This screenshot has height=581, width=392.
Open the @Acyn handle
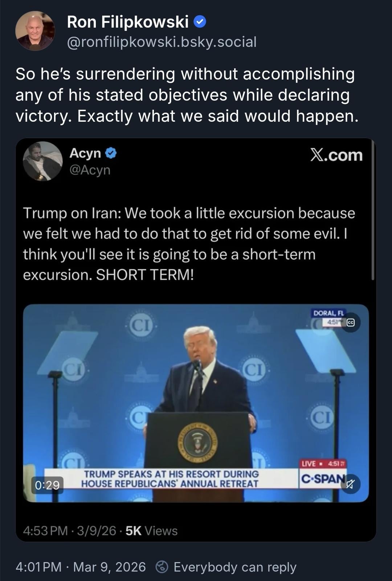[x=90, y=170]
